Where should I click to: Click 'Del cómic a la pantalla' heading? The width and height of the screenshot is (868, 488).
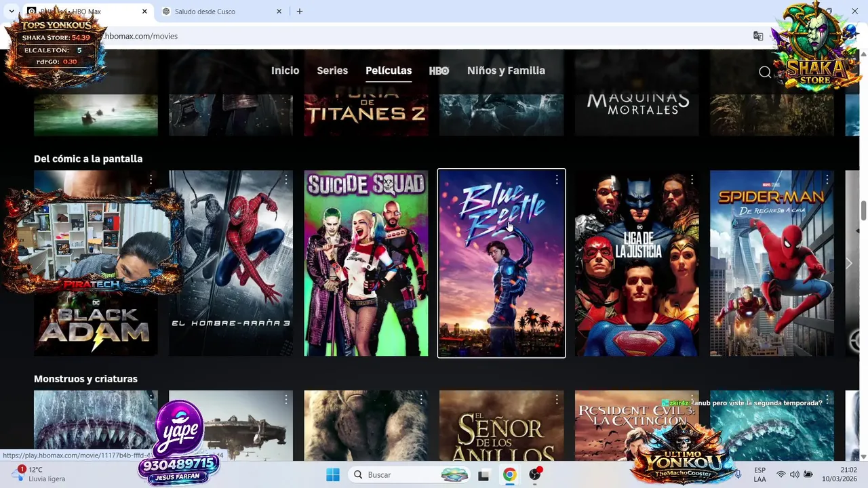pos(88,159)
